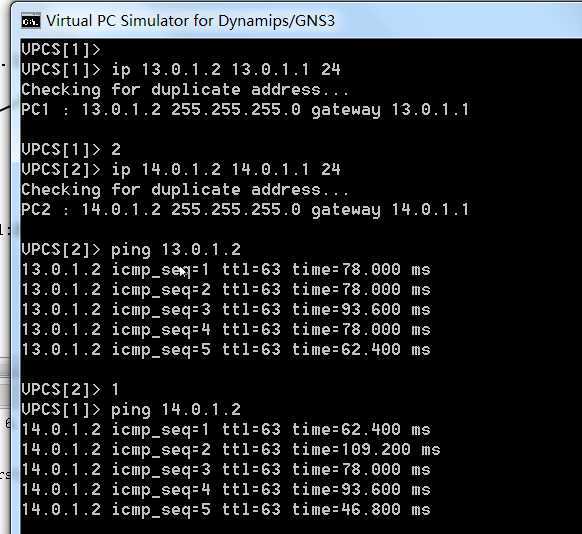The image size is (582, 534).
Task: Click the 13.0.1.2 icmp_seq=1 reply line
Action: [x=226, y=270]
